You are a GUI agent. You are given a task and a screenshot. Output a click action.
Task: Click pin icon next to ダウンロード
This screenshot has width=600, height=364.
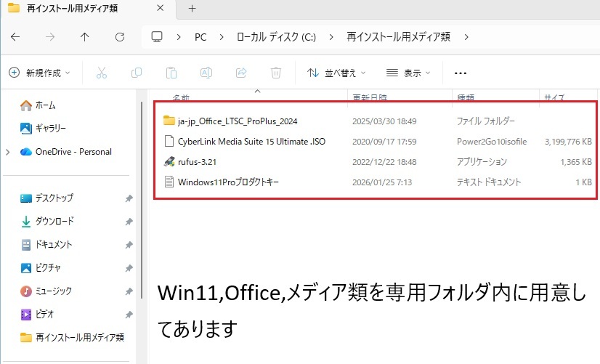[x=129, y=222]
